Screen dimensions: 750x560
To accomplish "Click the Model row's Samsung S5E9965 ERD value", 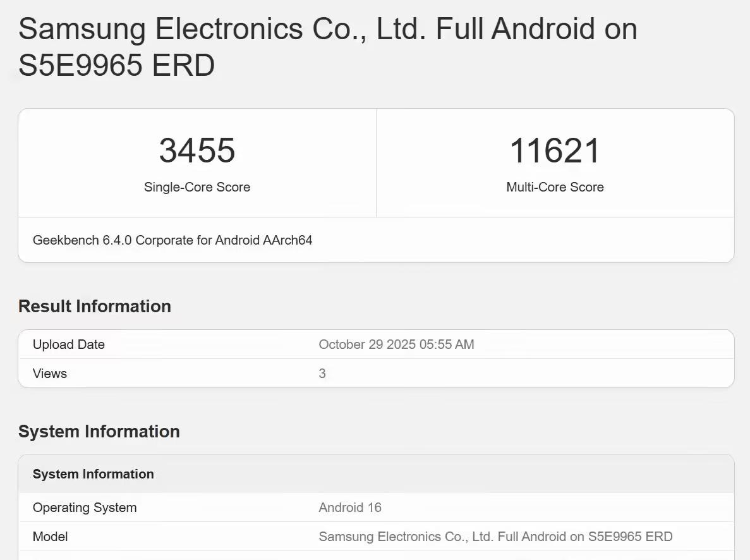I will tap(495, 537).
